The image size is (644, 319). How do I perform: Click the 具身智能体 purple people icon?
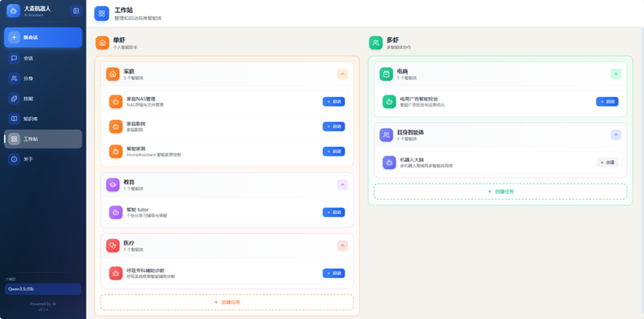click(386, 135)
